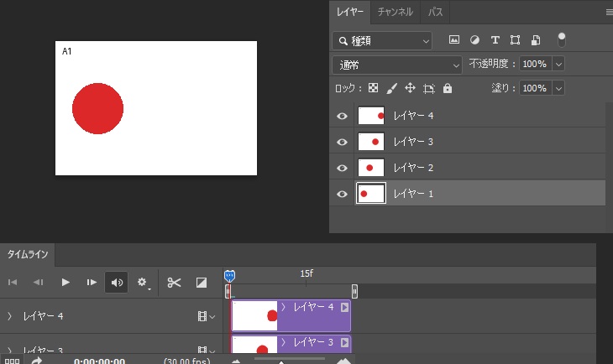
Task: Hide レイヤー 3 with eye icon
Action: [342, 142]
